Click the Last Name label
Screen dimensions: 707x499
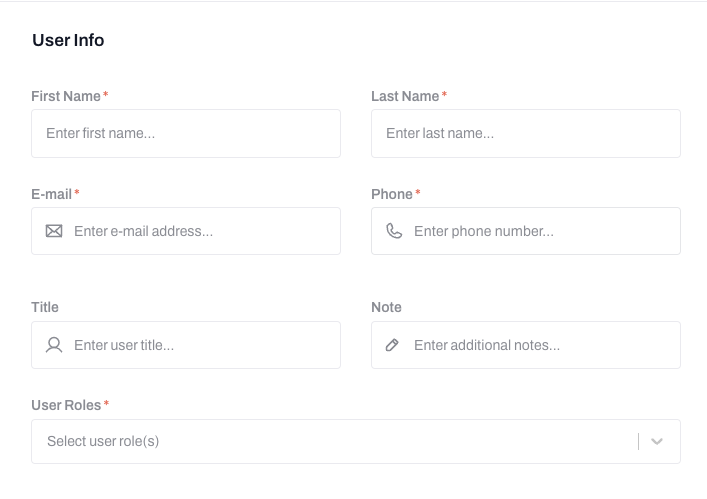pyautogui.click(x=405, y=96)
